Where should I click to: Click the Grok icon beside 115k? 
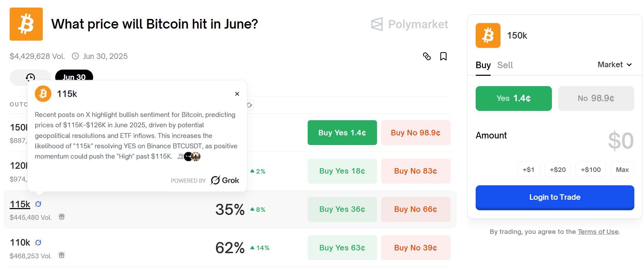click(38, 204)
